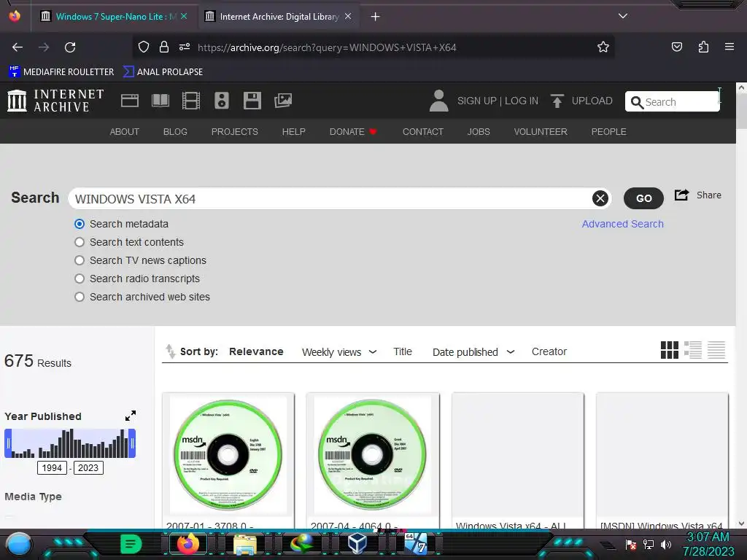Viewport: 747px width, 560px height.
Task: Open the Internet Archive Images icon
Action: tap(283, 101)
